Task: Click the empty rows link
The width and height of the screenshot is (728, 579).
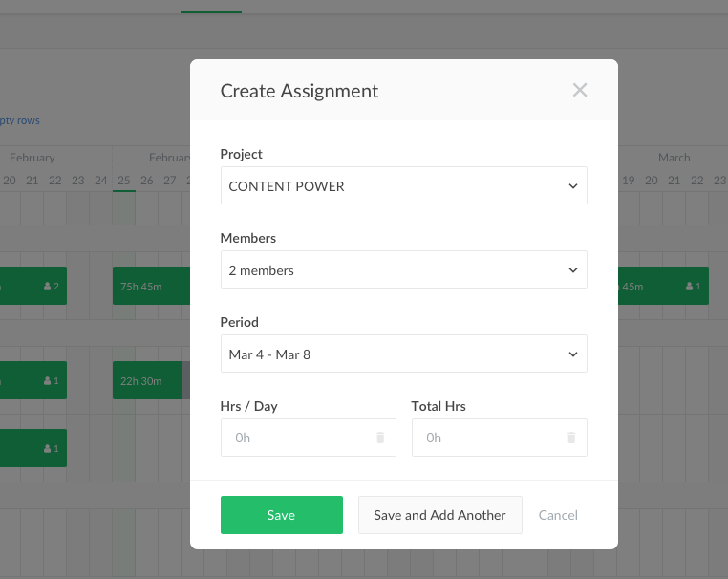Action: tap(20, 120)
